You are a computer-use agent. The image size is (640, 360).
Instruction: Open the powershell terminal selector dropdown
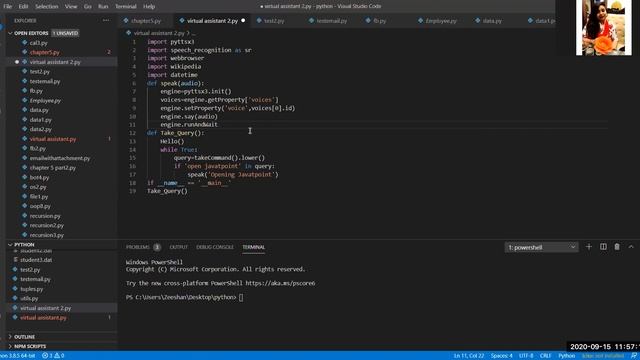(541, 247)
